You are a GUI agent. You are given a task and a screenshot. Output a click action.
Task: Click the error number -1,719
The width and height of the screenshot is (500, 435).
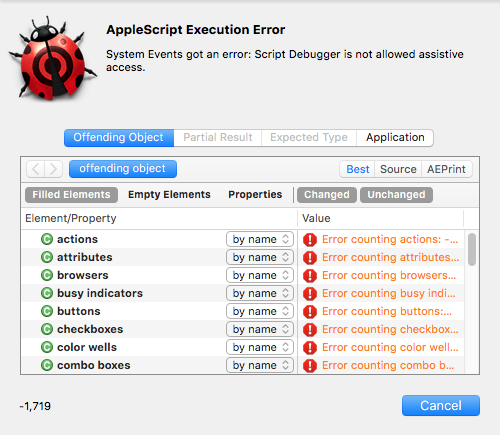35,406
